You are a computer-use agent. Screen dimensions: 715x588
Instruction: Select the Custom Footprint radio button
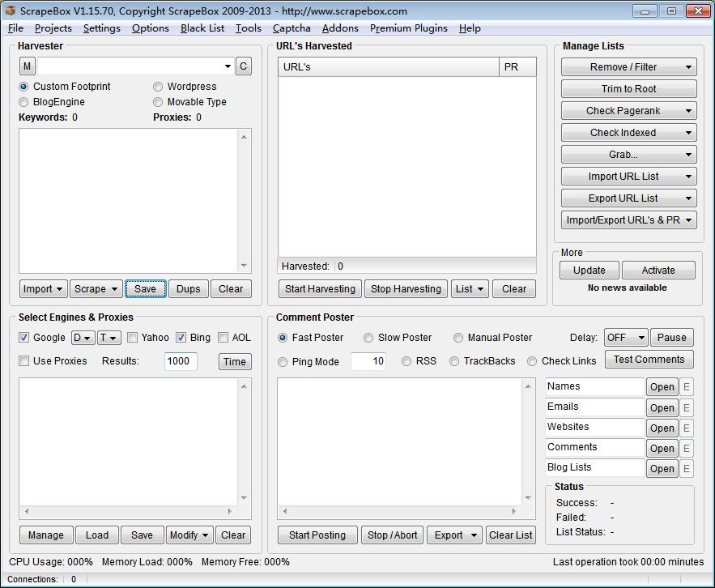pyautogui.click(x=23, y=87)
